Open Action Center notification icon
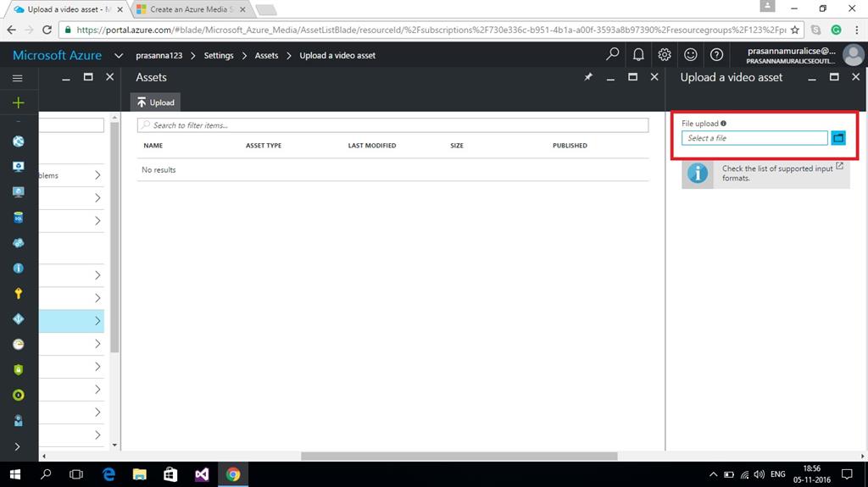This screenshot has width=868, height=487. point(847,474)
